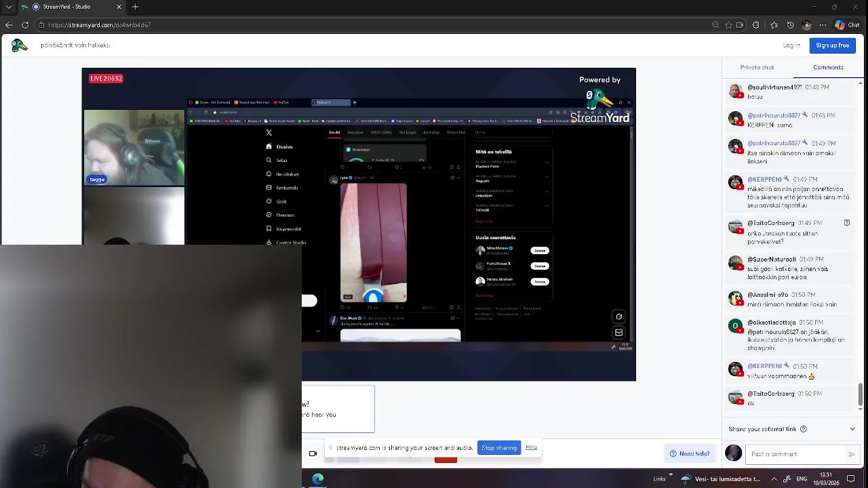Click the action icon beside the @TaitoCarlsberg comment

(847, 222)
